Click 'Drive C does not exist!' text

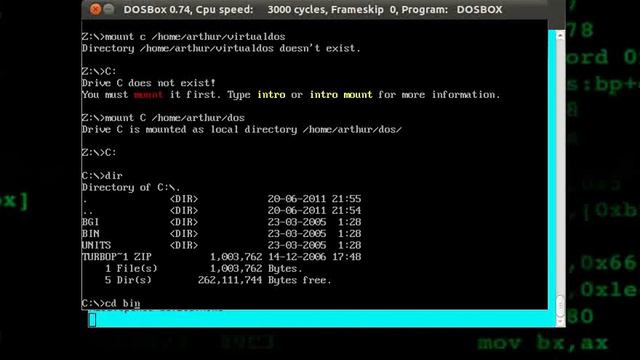(149, 83)
